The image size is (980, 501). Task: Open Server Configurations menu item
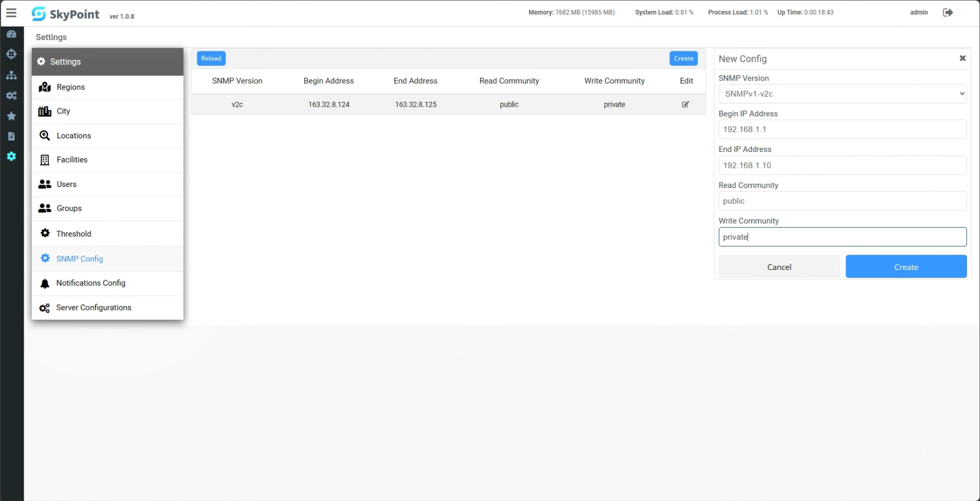[x=93, y=308]
